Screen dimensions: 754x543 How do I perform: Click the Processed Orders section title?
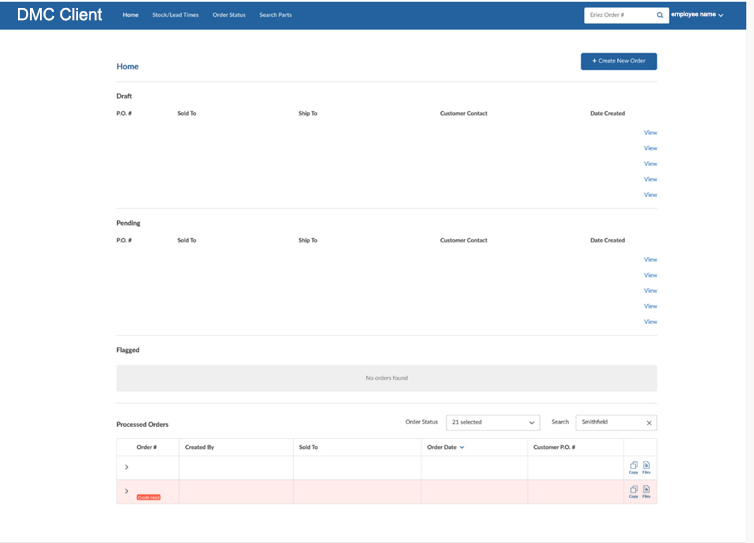(142, 425)
